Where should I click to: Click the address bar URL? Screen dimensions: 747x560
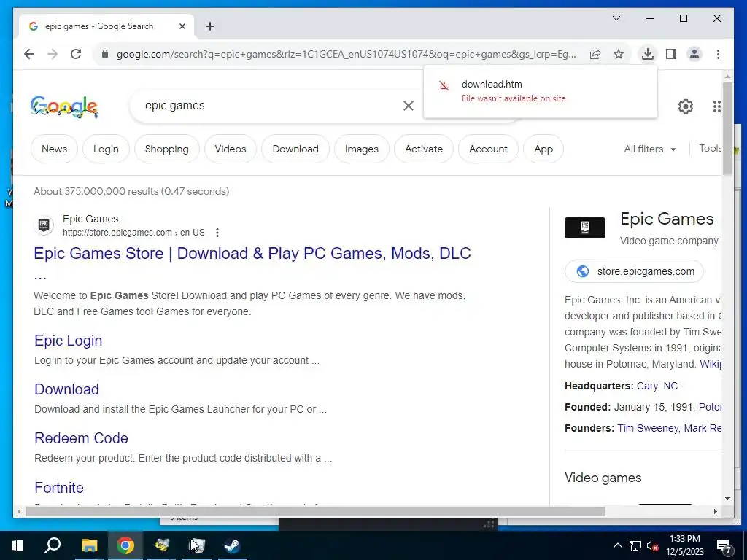(347, 54)
